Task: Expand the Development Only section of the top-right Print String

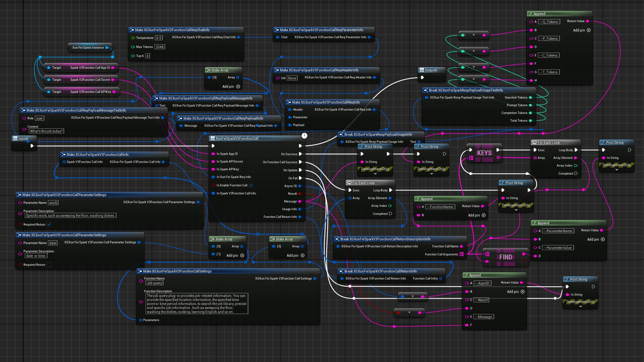Action: tap(616, 170)
